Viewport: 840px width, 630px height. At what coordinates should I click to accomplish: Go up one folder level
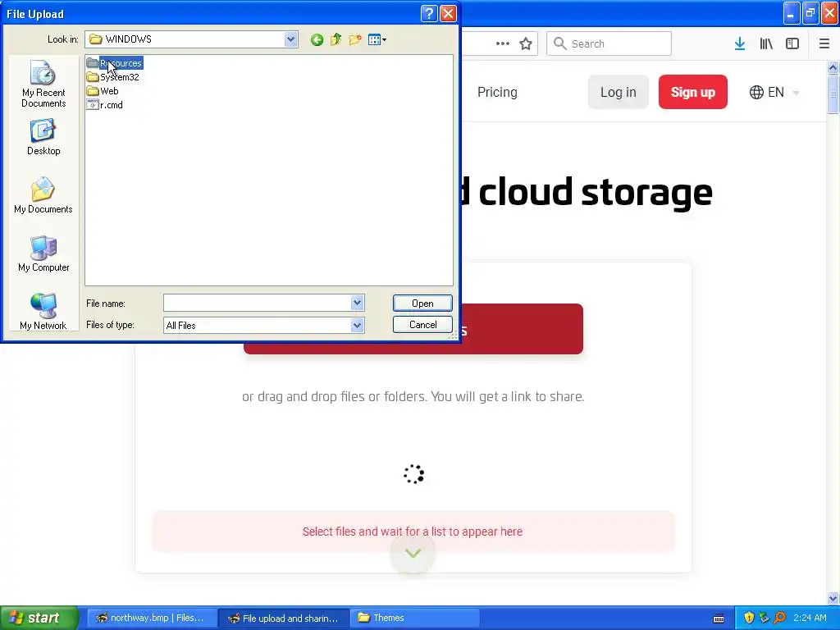point(336,39)
